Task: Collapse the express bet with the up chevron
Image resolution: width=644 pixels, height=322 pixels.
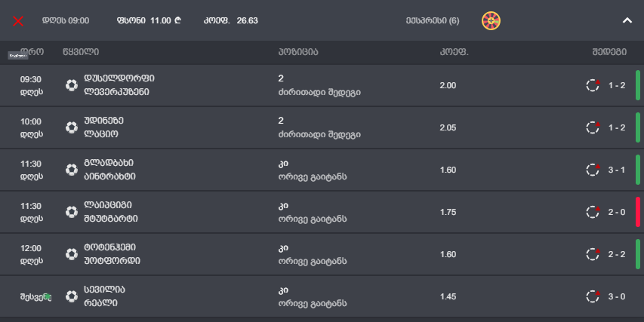Action: click(627, 20)
